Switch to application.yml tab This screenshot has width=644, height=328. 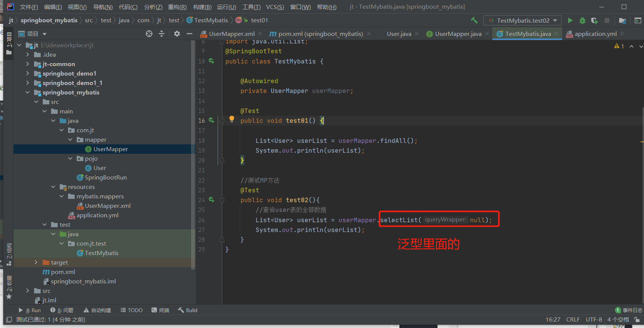pos(595,34)
